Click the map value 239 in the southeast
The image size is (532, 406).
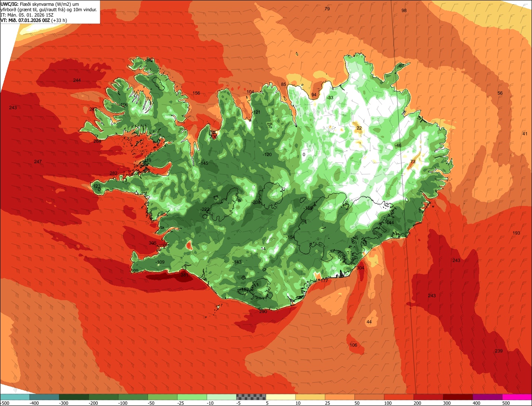point(499,351)
